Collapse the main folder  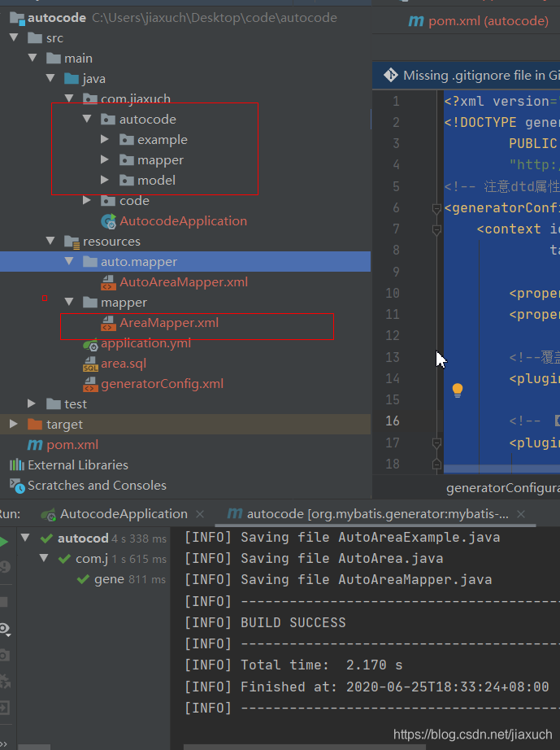pos(33,58)
